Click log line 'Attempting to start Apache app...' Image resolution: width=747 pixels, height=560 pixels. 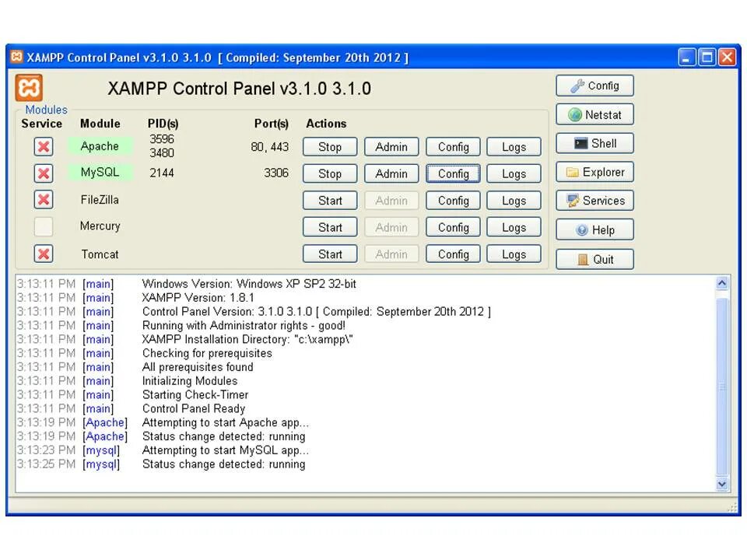[226, 422]
